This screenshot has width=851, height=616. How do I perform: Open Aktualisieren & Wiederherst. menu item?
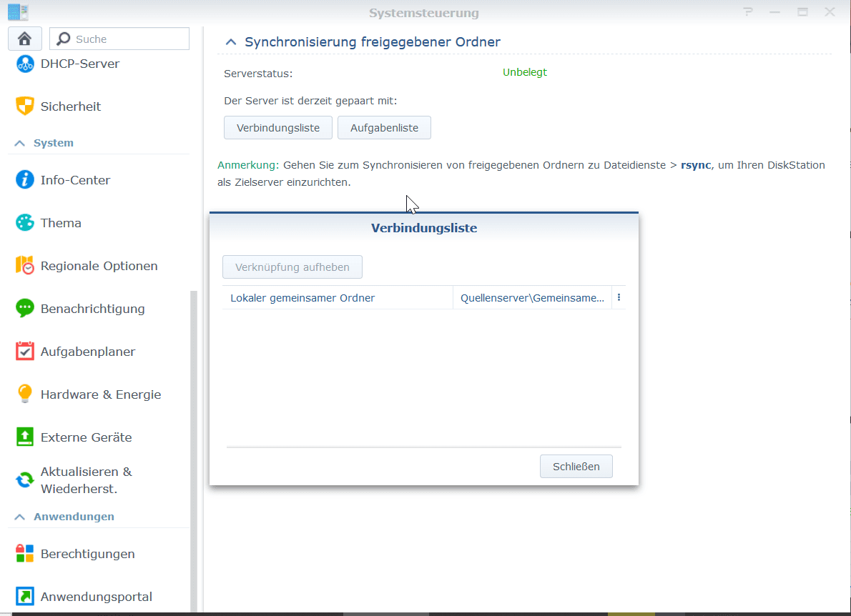(86, 480)
